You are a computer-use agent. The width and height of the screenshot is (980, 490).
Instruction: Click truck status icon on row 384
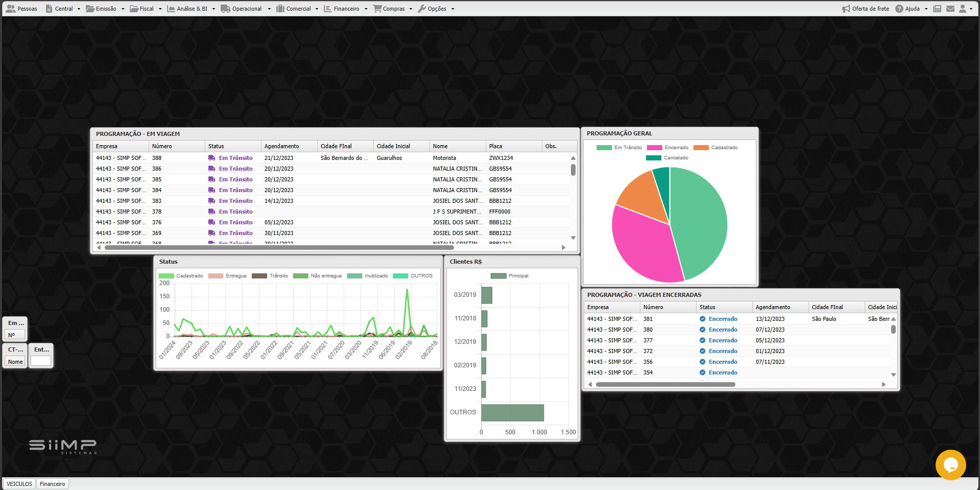(x=211, y=190)
